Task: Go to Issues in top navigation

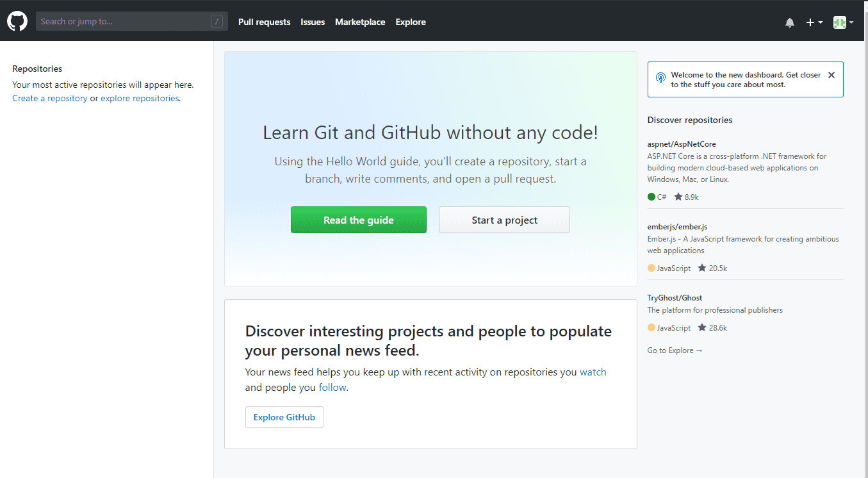Action: tap(313, 22)
